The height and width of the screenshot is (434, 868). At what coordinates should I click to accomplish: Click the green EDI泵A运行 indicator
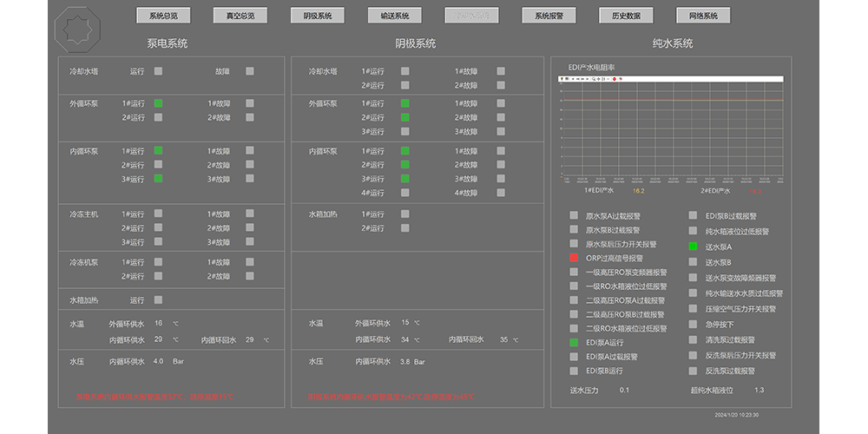pyautogui.click(x=574, y=343)
